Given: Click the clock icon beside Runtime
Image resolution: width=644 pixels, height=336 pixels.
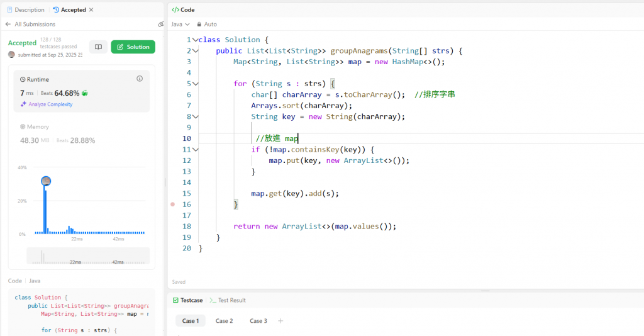Looking at the screenshot, I should (23, 80).
